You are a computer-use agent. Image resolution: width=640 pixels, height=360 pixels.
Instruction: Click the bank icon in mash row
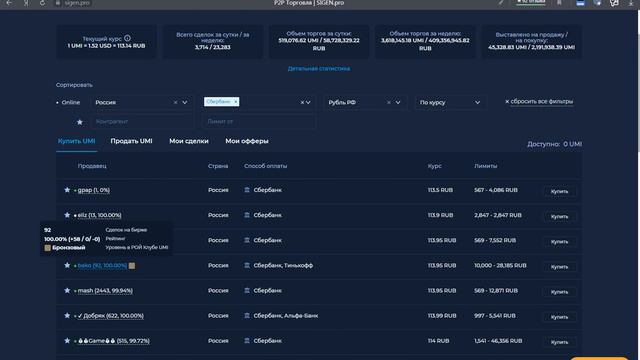click(247, 291)
